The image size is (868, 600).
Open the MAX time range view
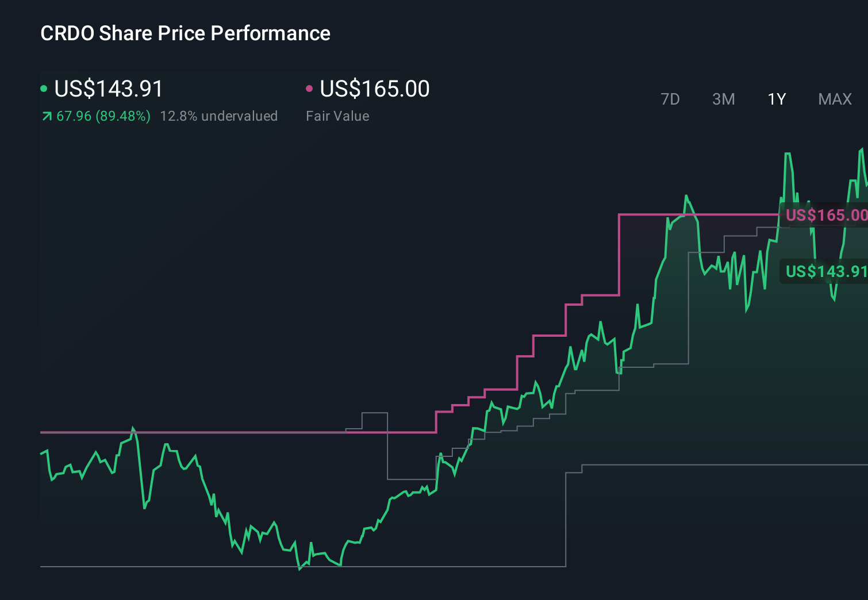pyautogui.click(x=835, y=99)
